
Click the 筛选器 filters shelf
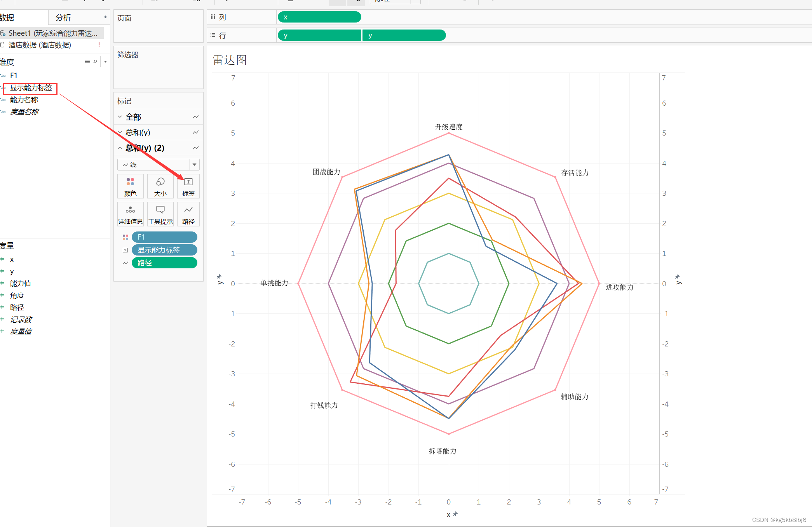[159, 68]
